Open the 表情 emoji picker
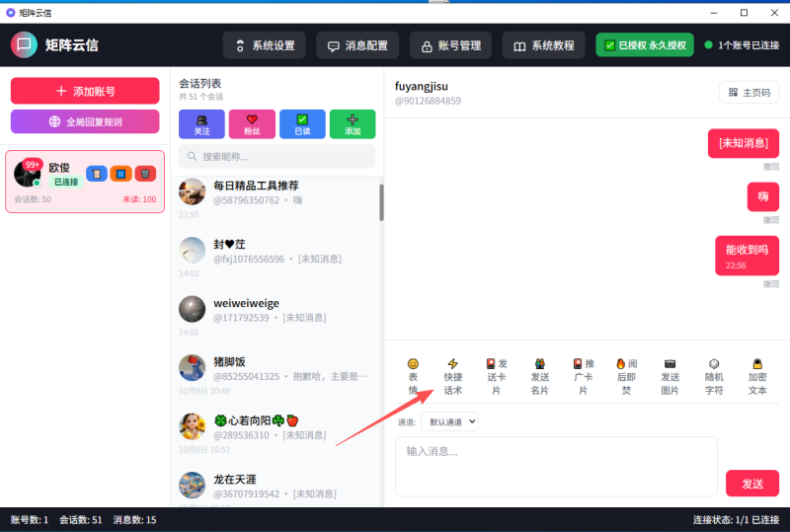790x532 pixels. tap(413, 376)
